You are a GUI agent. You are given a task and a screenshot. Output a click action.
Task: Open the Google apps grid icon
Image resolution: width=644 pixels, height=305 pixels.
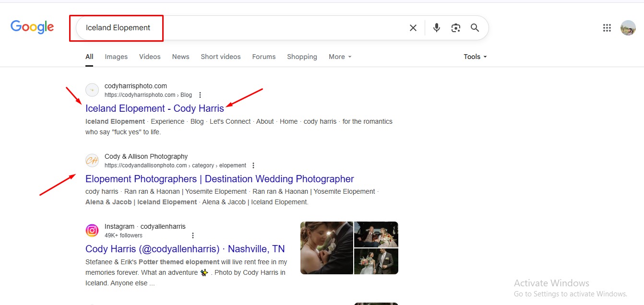point(607,28)
